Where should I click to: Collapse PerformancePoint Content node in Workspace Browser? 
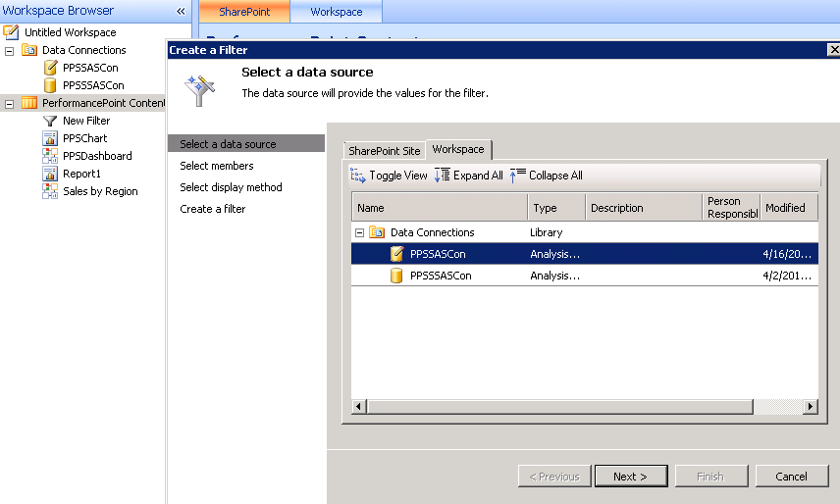tap(9, 104)
